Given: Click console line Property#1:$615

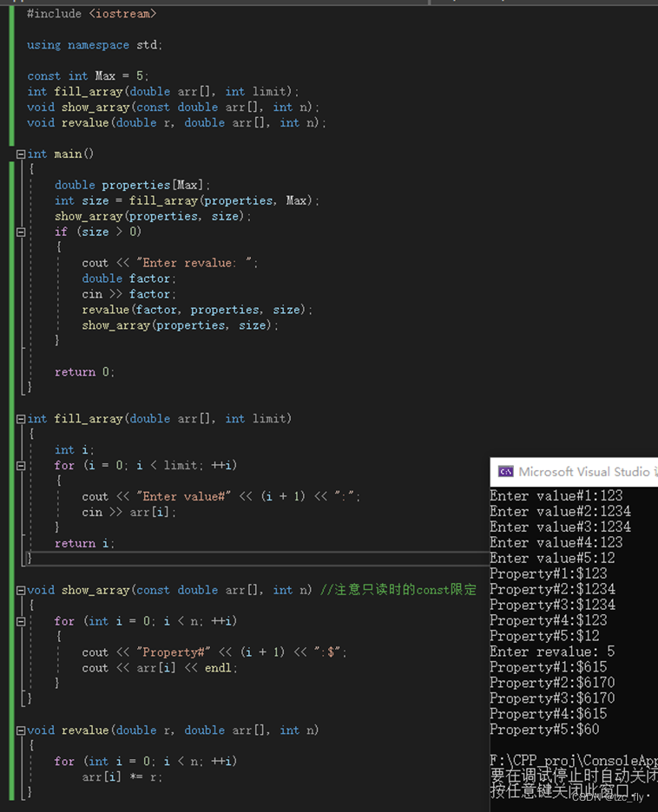Looking at the screenshot, I should tap(549, 667).
